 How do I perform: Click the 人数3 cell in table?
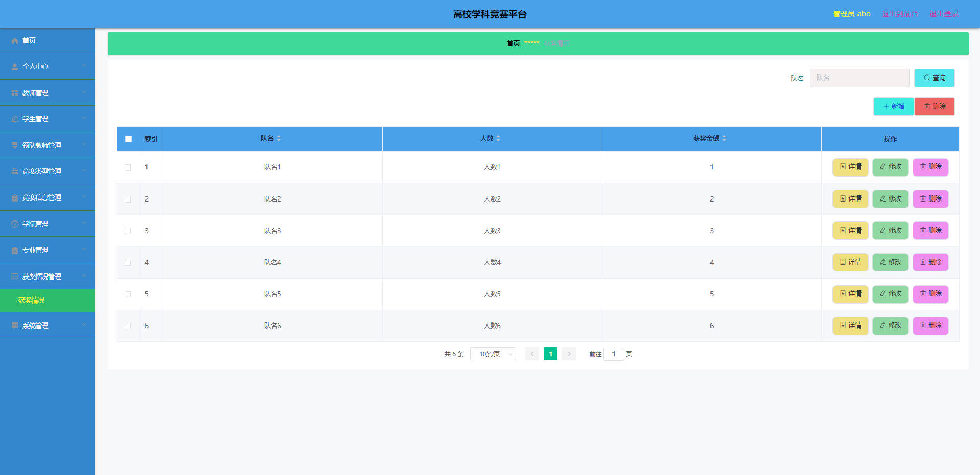click(x=492, y=231)
